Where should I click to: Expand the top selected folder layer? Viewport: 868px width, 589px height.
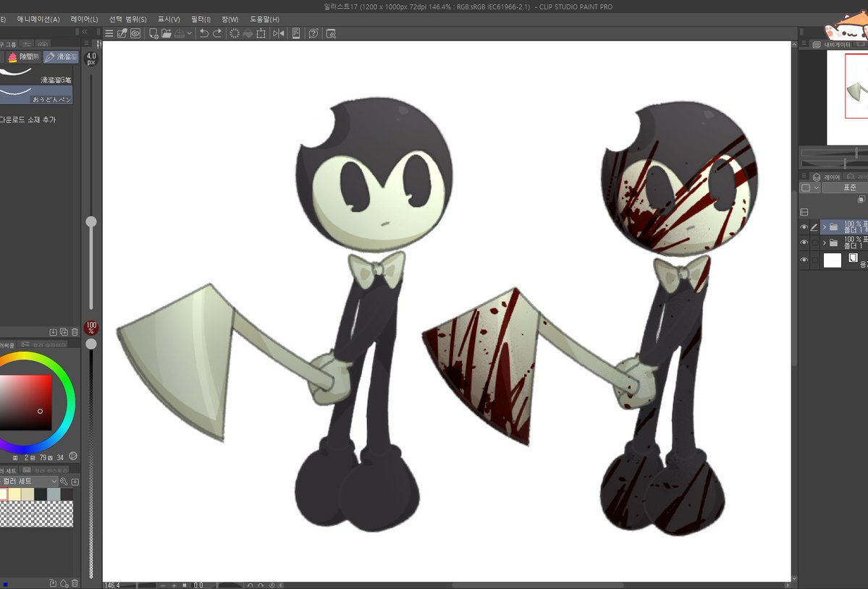pos(825,226)
